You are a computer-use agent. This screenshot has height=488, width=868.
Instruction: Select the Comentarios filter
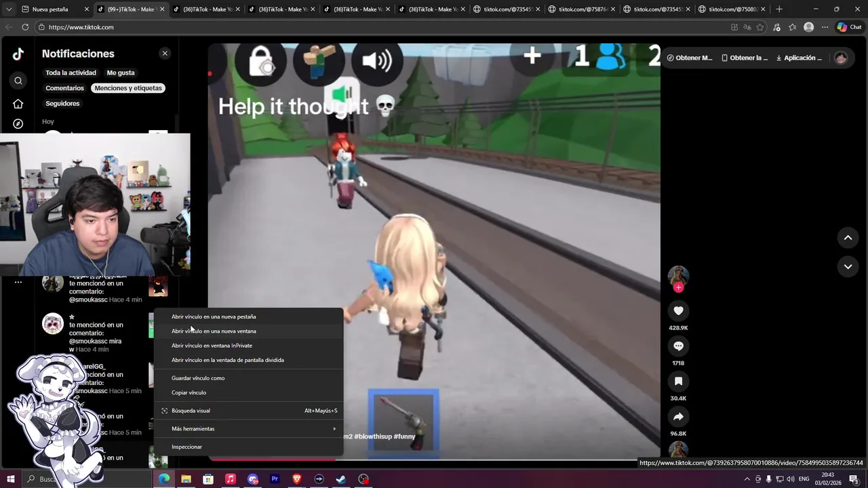click(65, 88)
